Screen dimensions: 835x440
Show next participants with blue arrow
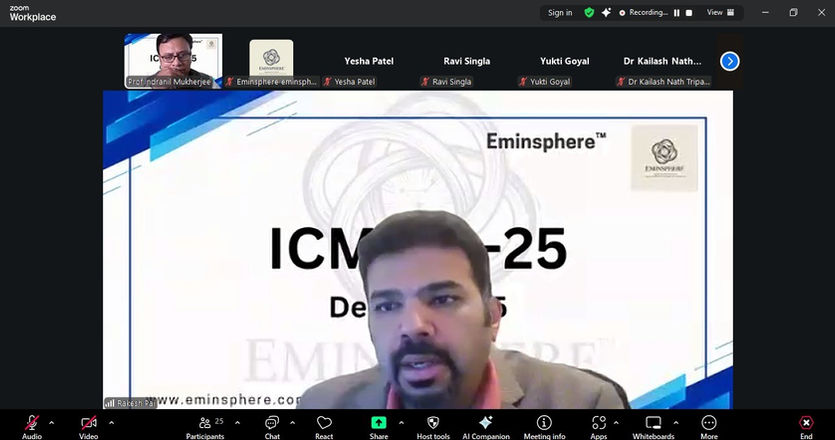[730, 61]
